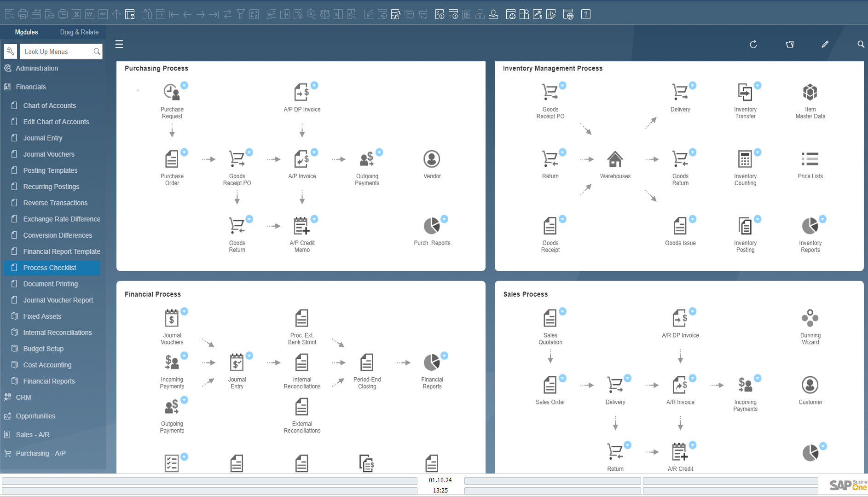The height and width of the screenshot is (497, 868).
Task: Open dropdown arrow on Inventory Counting
Action: pos(758,152)
